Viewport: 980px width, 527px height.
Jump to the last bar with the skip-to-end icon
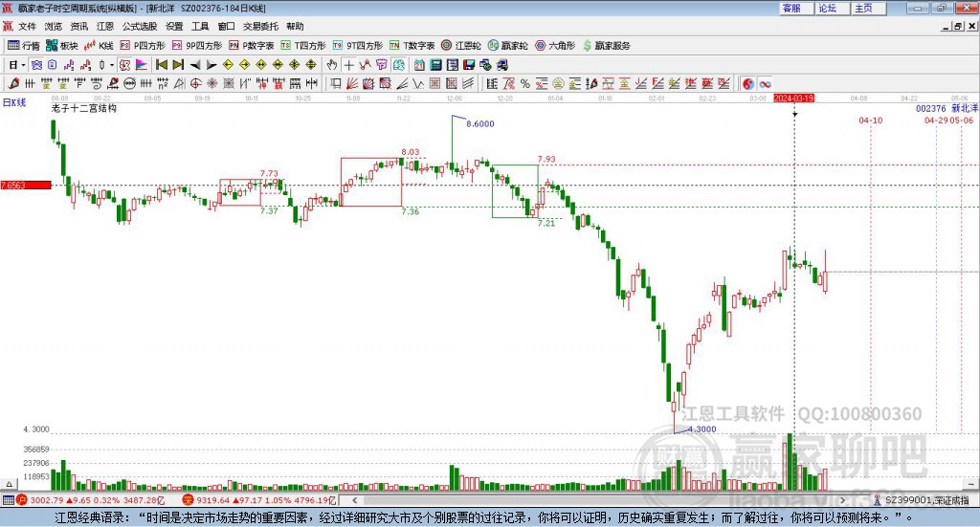click(x=178, y=65)
